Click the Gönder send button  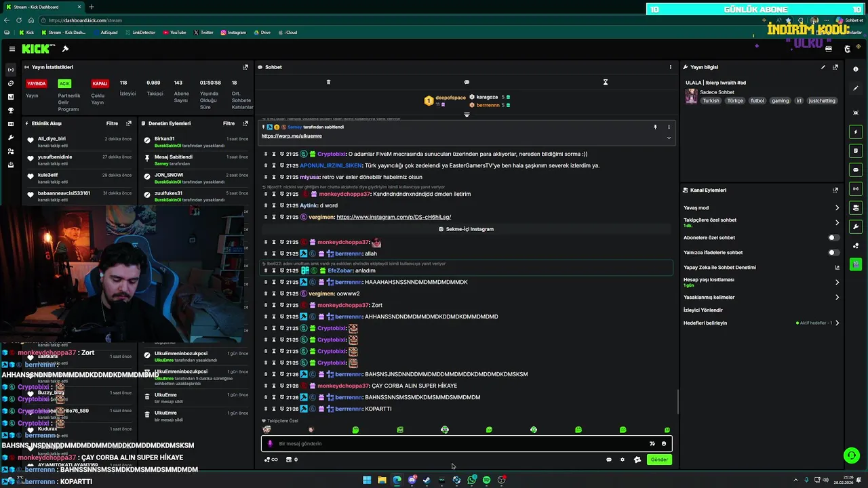(659, 460)
